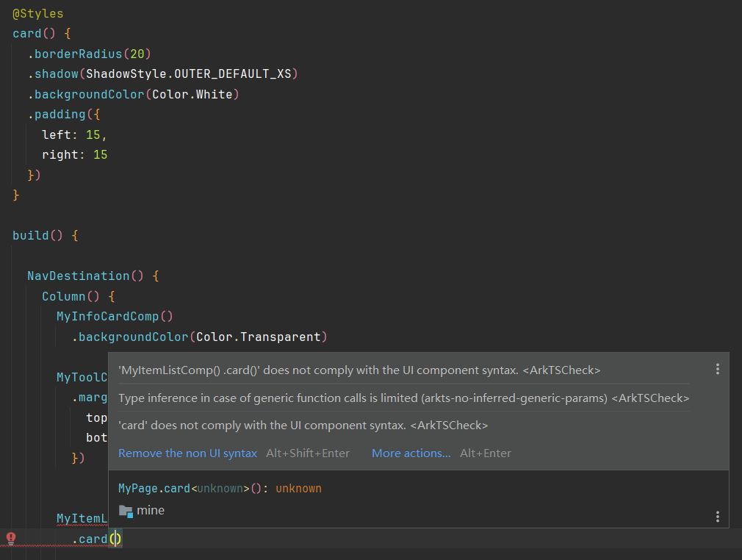The height and width of the screenshot is (560, 742).
Task: Click the red error bulb icon in gutter
Action: coord(11,538)
